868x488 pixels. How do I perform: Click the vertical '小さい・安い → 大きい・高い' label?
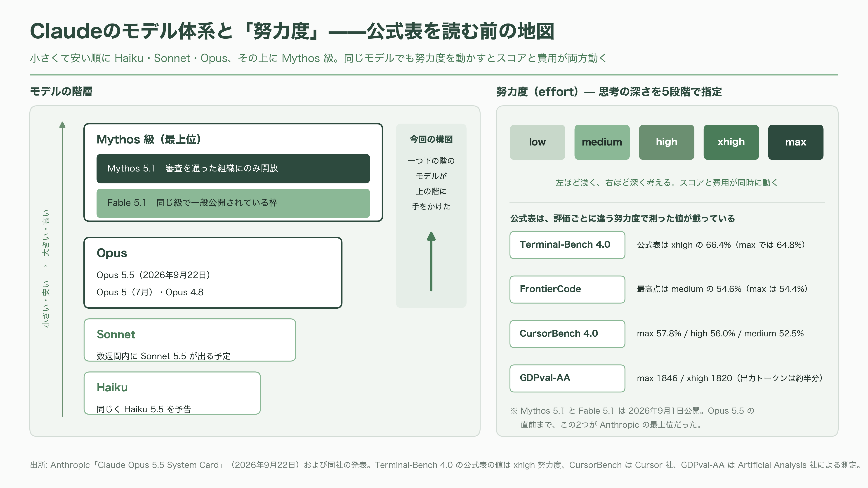point(46,268)
